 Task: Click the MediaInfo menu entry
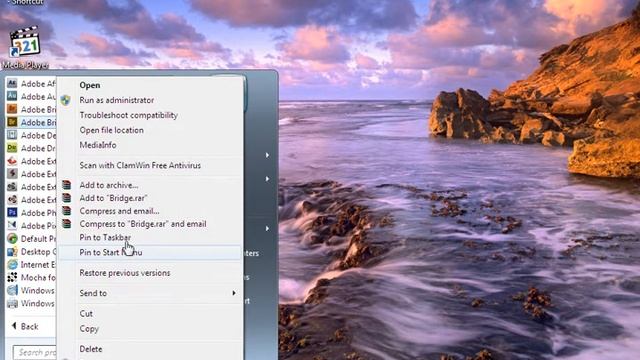[x=98, y=145]
